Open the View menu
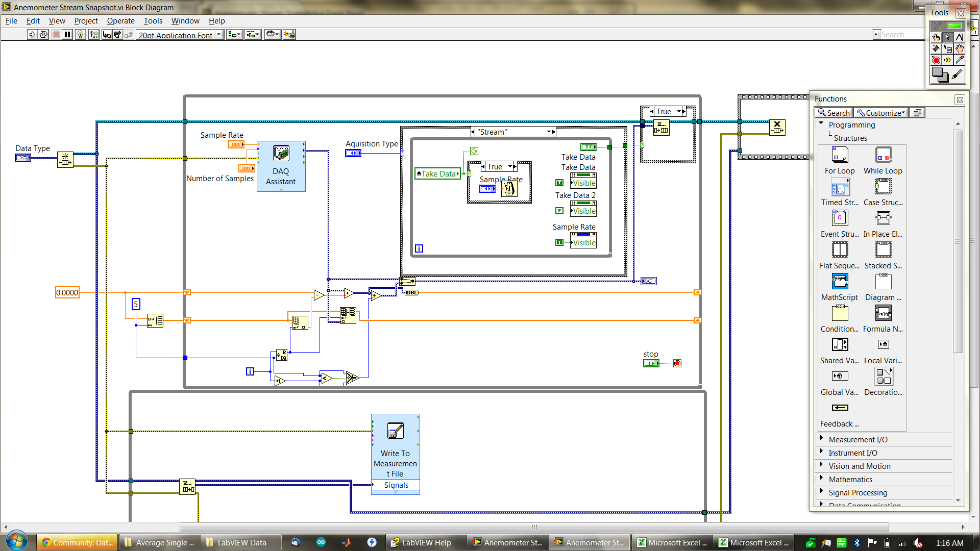 pyautogui.click(x=57, y=21)
